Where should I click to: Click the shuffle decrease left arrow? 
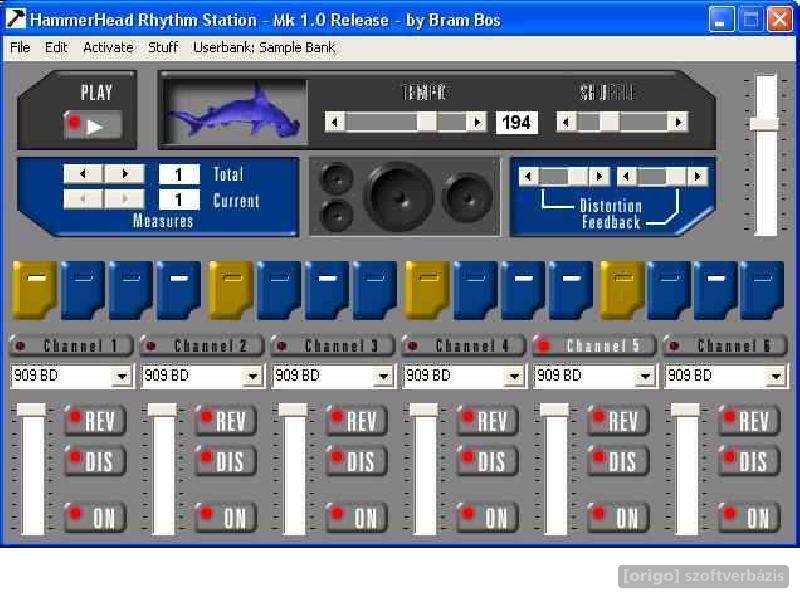(566, 122)
